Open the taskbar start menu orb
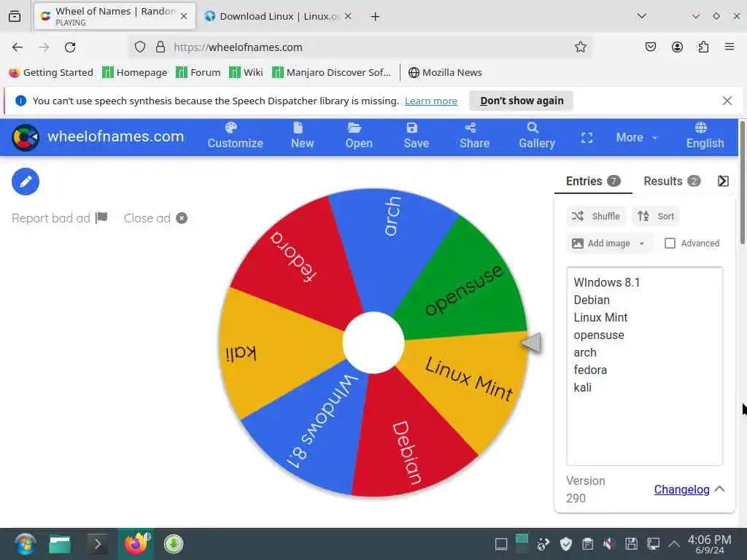 tap(26, 544)
